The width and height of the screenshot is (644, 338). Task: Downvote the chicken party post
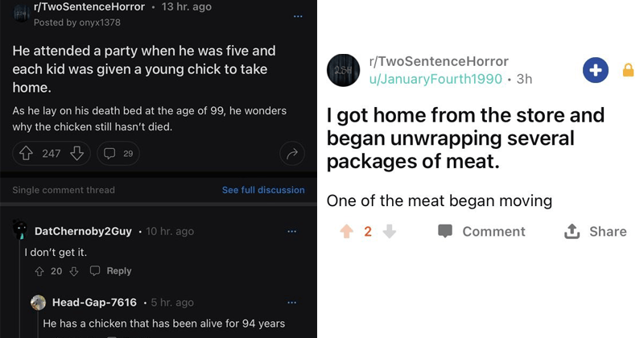coord(77,153)
